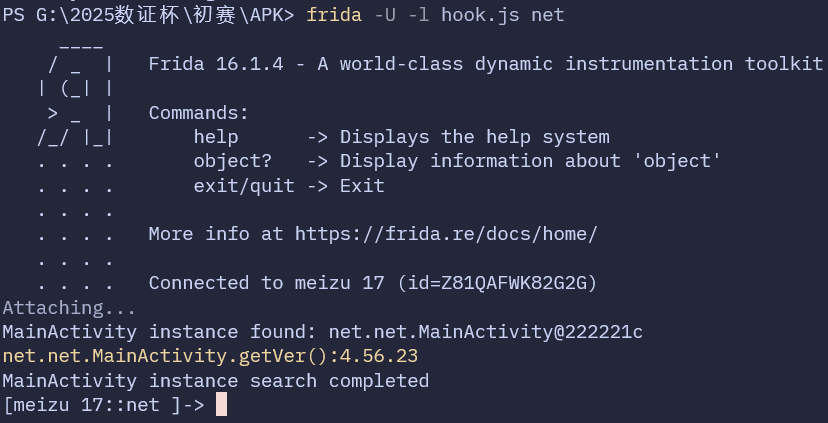Click the 'Frida 16.1.4' version text
828x423 pixels.
click(216, 64)
